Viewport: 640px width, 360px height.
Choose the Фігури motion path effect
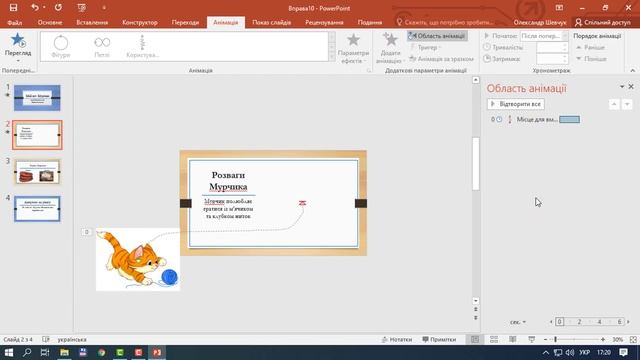click(61, 46)
